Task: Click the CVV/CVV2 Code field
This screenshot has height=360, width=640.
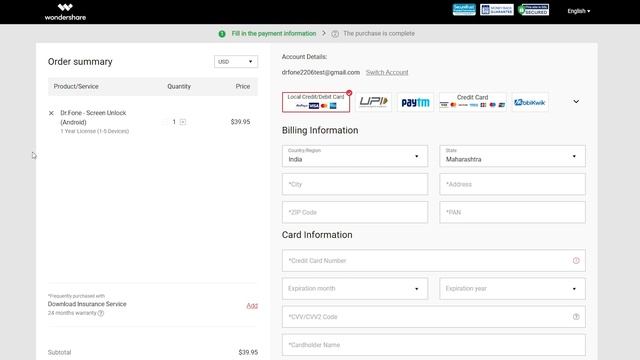Action: [433, 317]
